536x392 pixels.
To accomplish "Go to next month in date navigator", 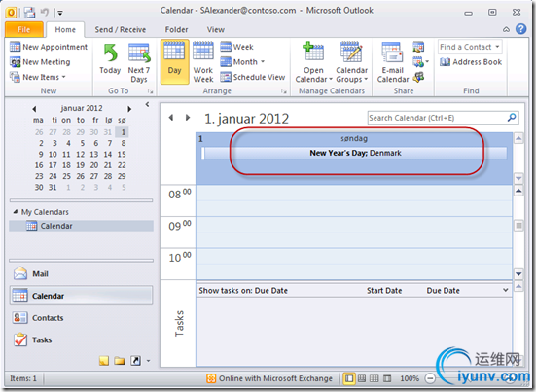I will pyautogui.click(x=129, y=109).
